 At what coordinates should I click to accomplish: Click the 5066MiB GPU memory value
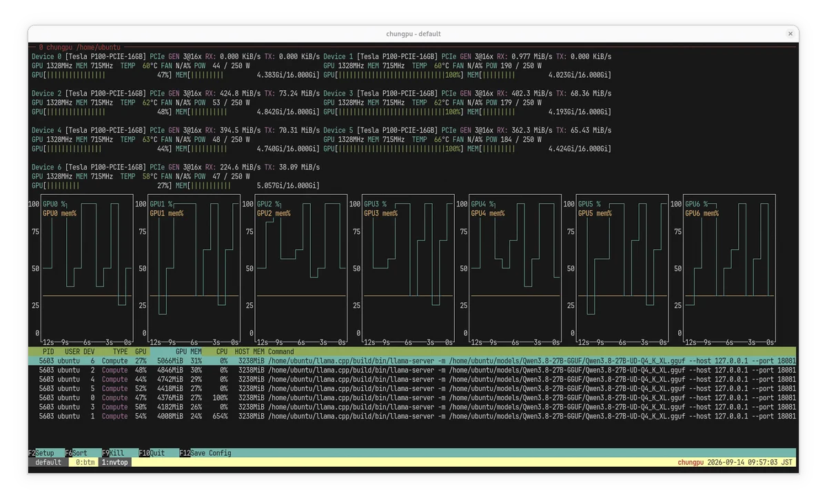[x=169, y=361]
